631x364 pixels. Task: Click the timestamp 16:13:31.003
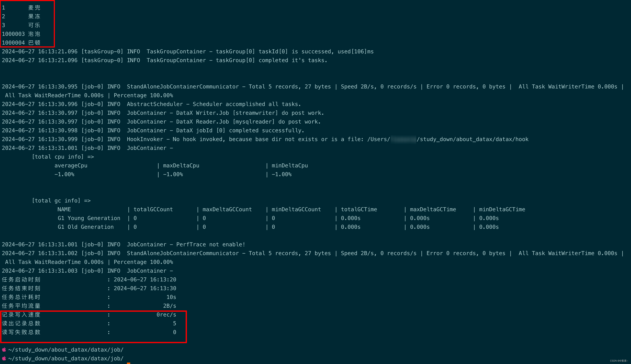pos(58,270)
